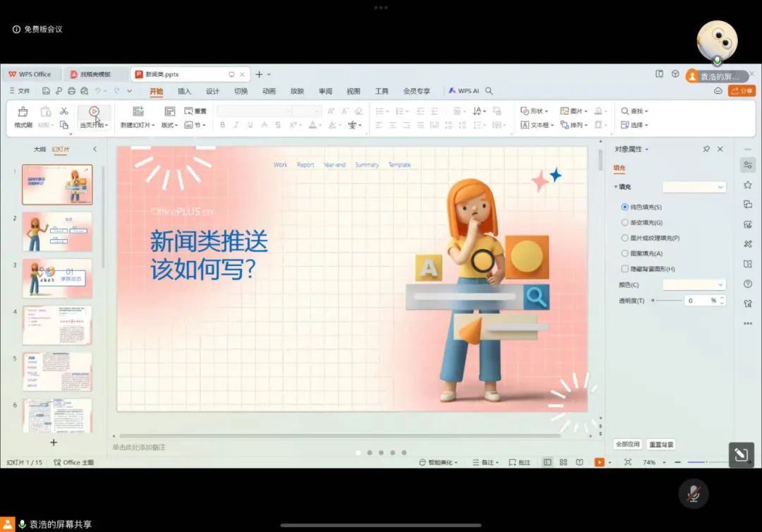Check Hide background graphics (隐藏背景图形) box

click(x=624, y=269)
